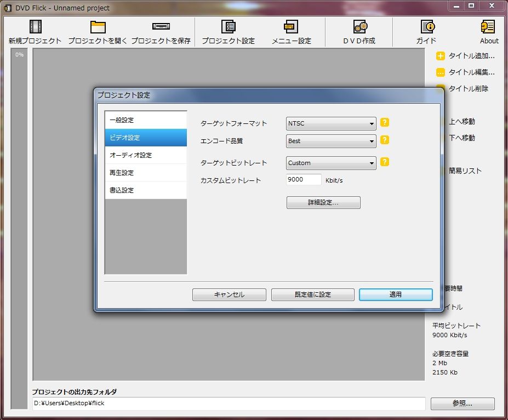Click the カスタムビットレート input showing 9000
This screenshot has width=508, height=420.
[303, 179]
